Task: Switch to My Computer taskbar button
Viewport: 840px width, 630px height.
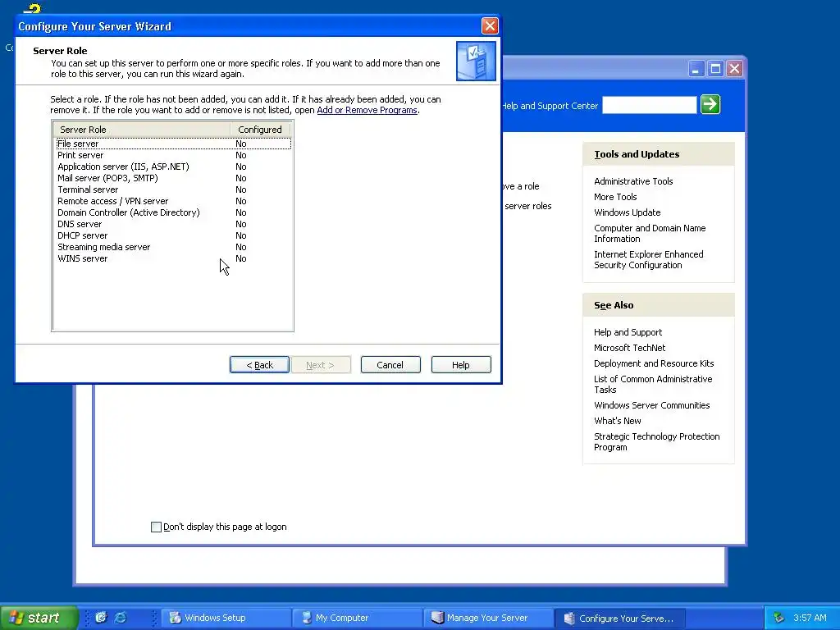Action: click(x=358, y=619)
